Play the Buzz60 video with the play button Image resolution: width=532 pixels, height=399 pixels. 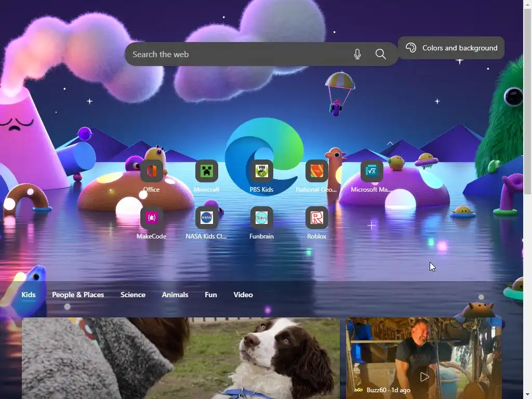pos(424,377)
